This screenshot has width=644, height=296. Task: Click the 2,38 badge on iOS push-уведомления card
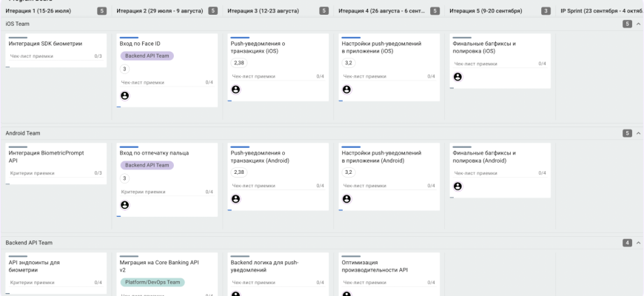(x=239, y=63)
